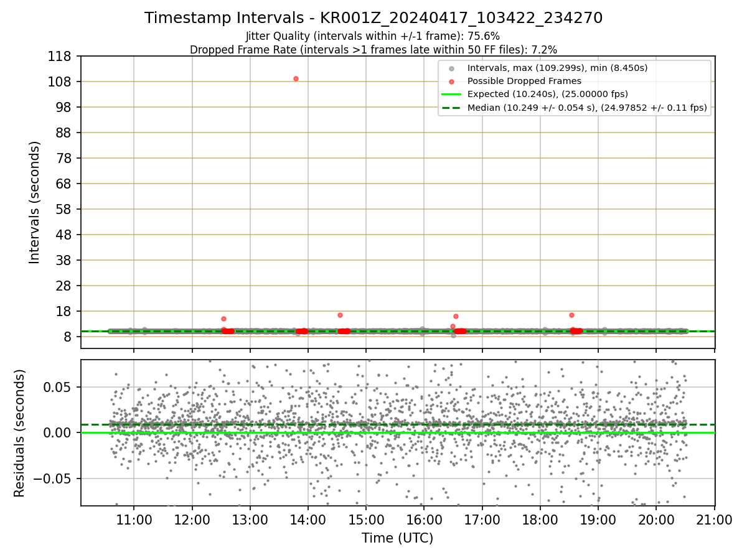Click the red dropped-frame point above 18:30
747x560 pixels.
[571, 315]
